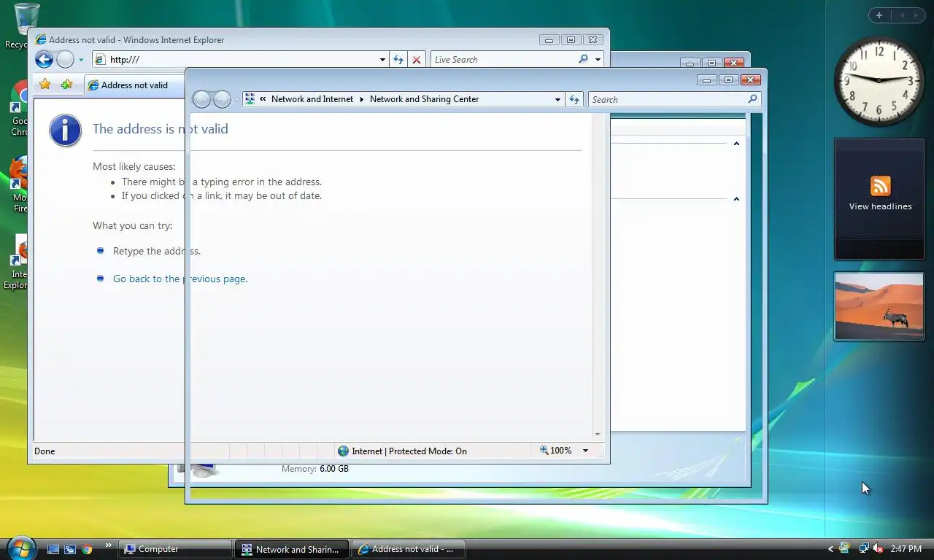
Task: Collapse the upper section chevron in the Computer window
Action: tap(736, 144)
